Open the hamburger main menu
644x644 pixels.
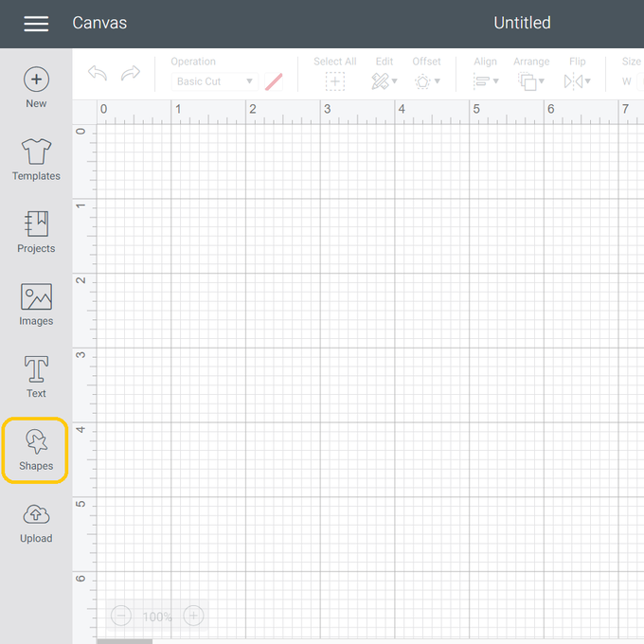(36, 24)
